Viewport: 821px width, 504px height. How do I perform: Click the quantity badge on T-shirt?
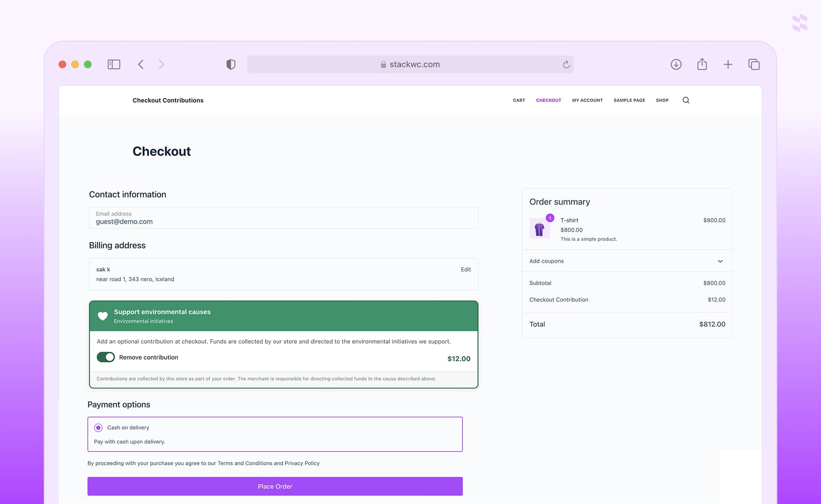point(550,218)
